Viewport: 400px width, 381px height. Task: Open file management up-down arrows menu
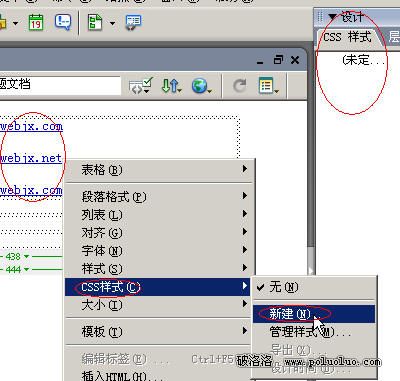pyautogui.click(x=171, y=86)
